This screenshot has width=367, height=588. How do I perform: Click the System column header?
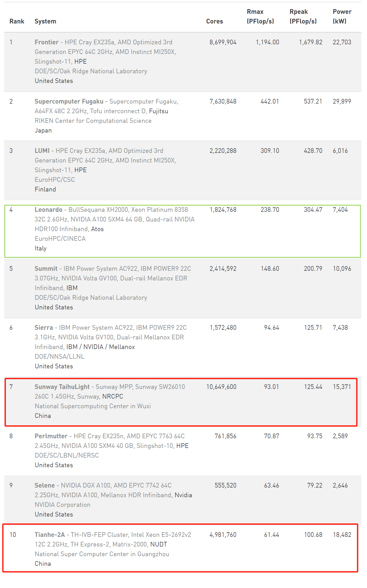[x=45, y=21]
